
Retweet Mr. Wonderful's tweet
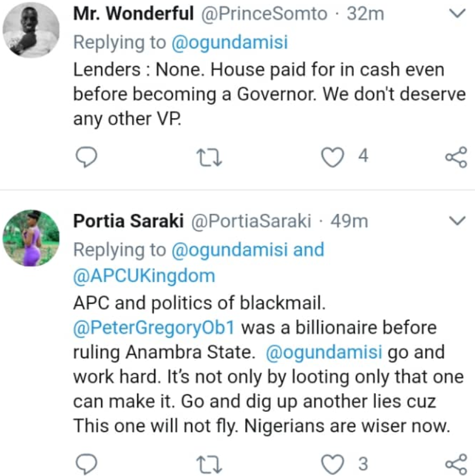(x=213, y=157)
